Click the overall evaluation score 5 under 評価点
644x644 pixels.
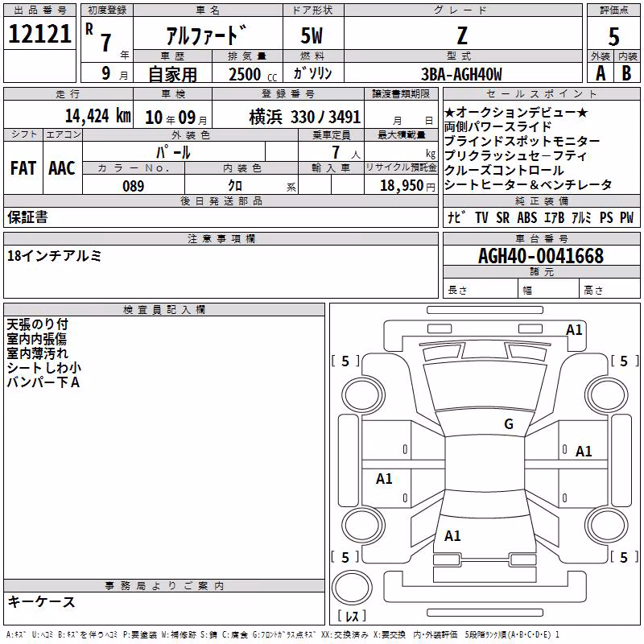pos(613,36)
